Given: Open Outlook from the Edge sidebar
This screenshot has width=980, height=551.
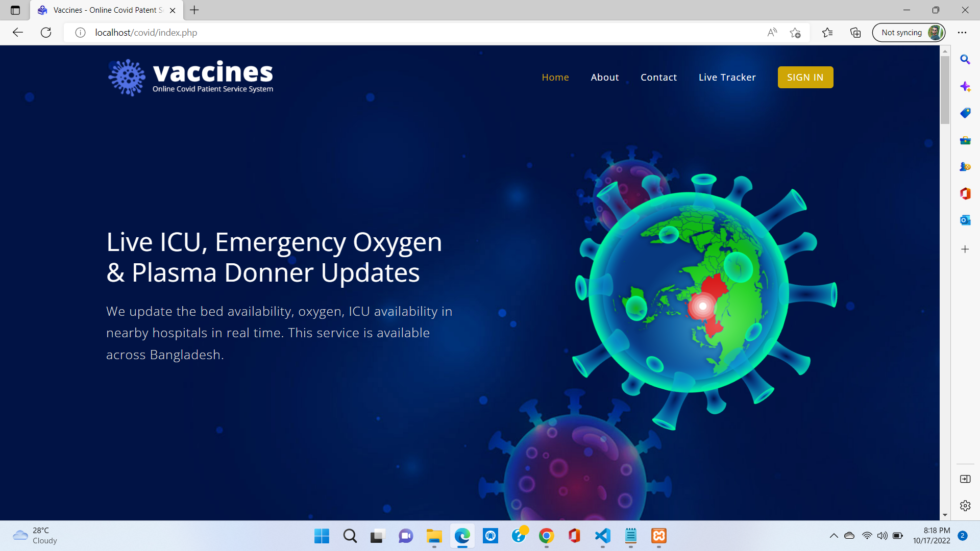Looking at the screenshot, I should pyautogui.click(x=965, y=220).
